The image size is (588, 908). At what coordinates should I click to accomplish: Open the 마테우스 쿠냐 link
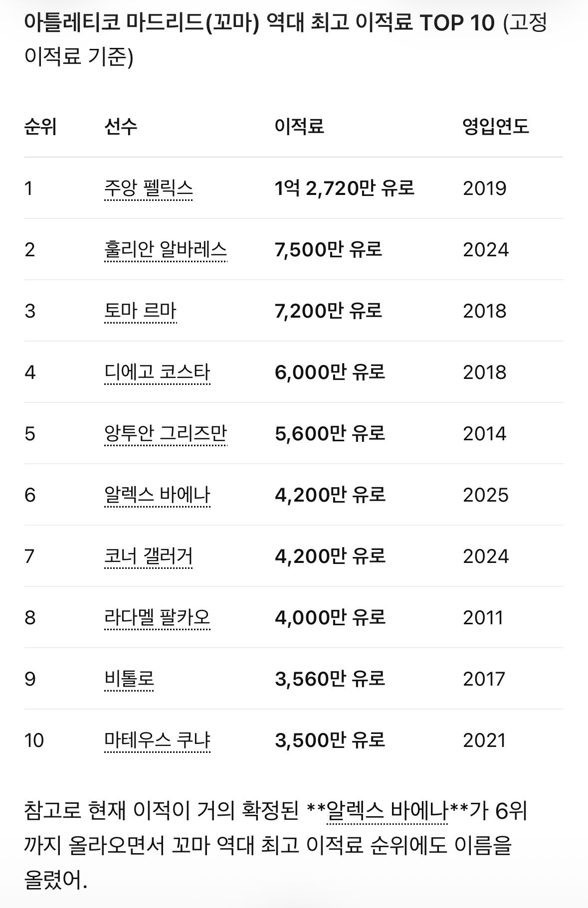coord(157,740)
